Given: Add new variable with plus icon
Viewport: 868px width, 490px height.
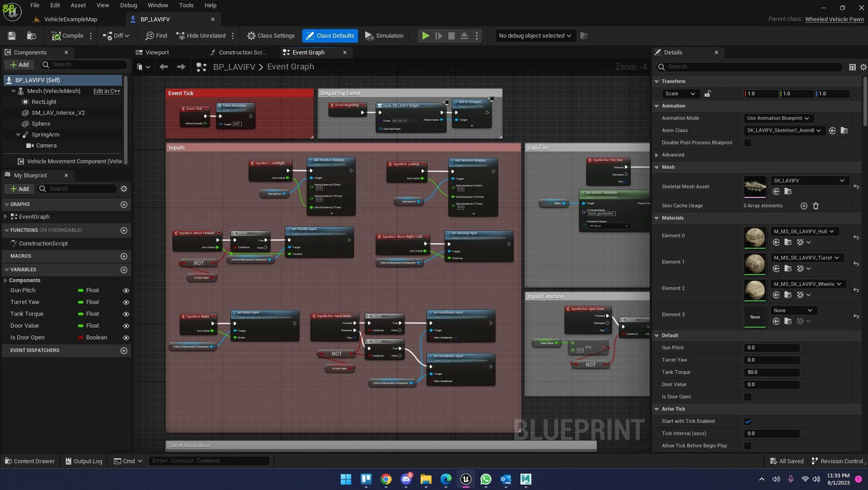Looking at the screenshot, I should coord(123,270).
